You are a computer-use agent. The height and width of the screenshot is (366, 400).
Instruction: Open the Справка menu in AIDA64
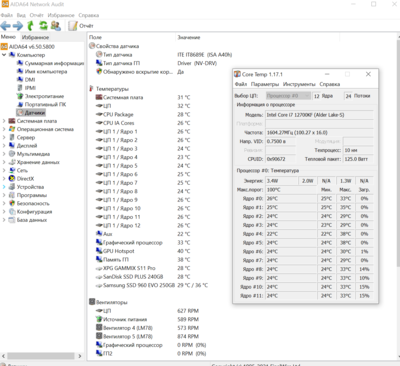89,15
